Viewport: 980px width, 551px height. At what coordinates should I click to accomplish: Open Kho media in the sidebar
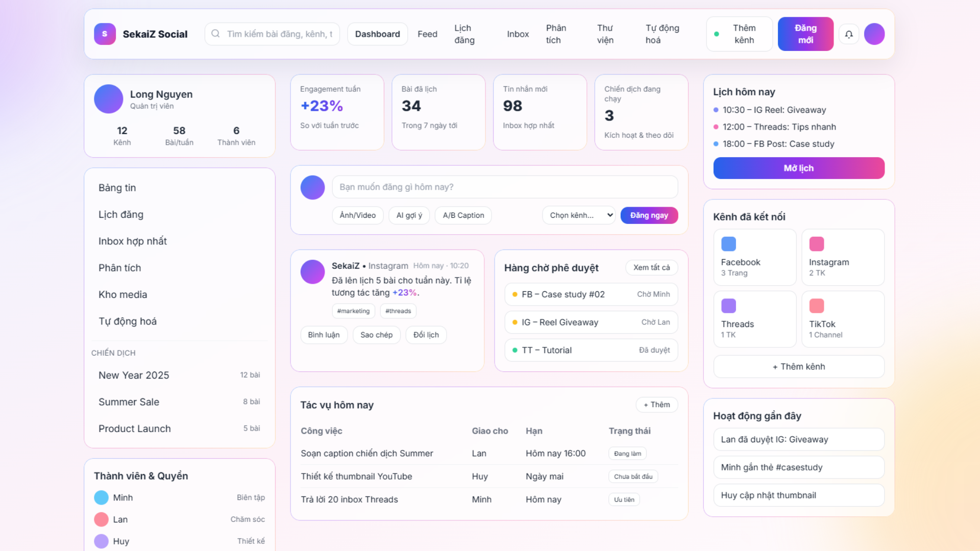[122, 294]
